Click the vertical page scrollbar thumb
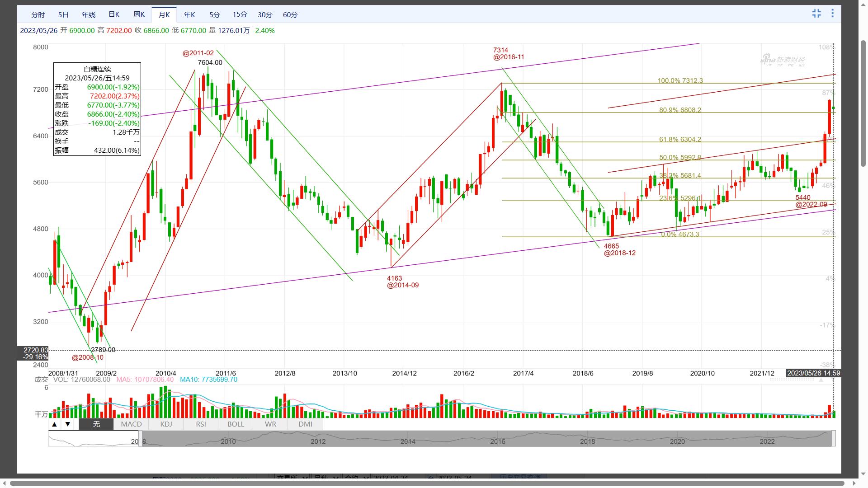Image resolution: width=868 pixels, height=488 pixels. 863,104
